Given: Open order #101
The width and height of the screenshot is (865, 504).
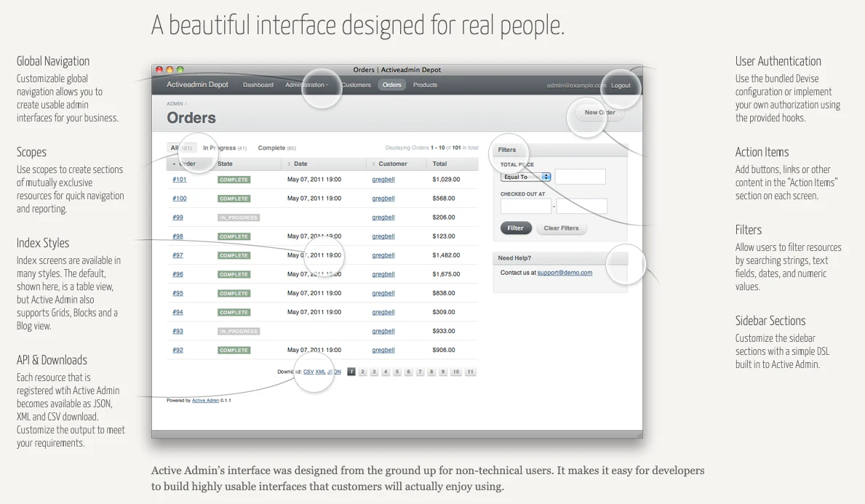Looking at the screenshot, I should point(179,179).
